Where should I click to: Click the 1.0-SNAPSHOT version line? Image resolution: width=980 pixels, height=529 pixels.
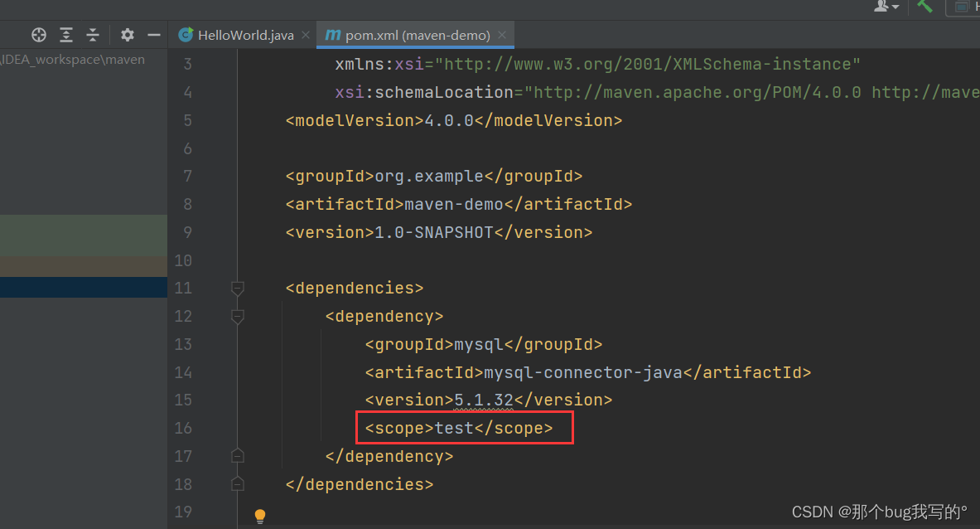[x=439, y=233]
